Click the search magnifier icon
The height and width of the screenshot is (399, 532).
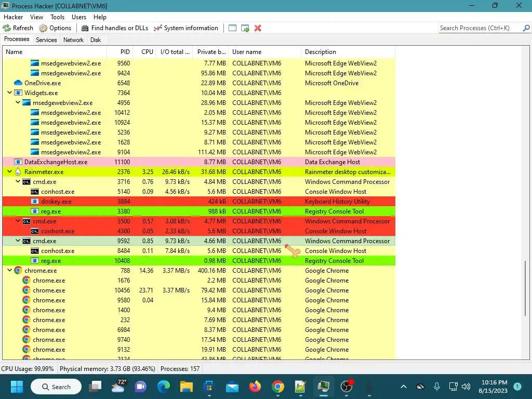[x=526, y=28]
